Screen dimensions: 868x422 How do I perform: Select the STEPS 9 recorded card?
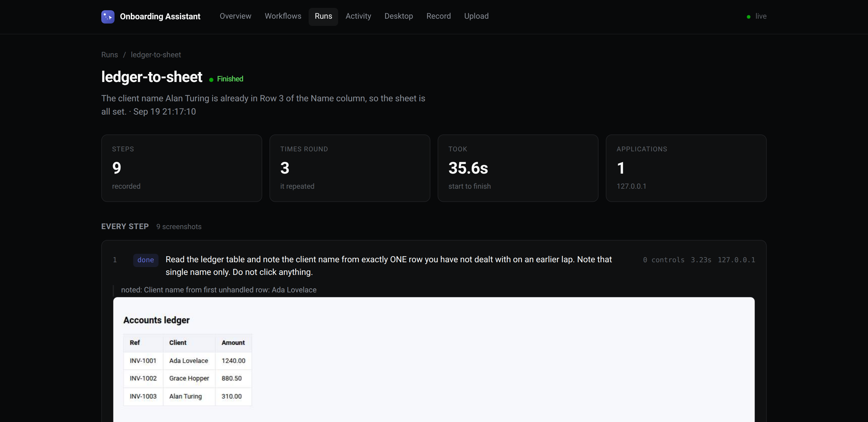pyautogui.click(x=182, y=168)
